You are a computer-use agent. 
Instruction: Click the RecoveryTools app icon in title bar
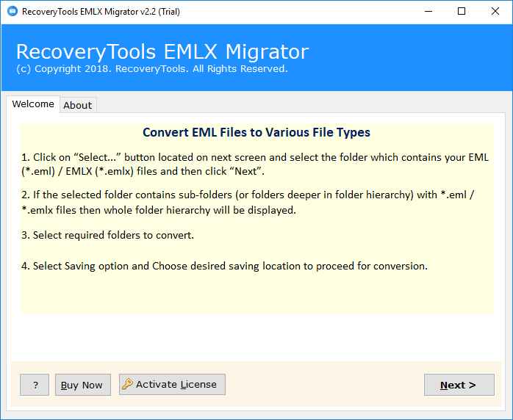(x=12, y=12)
